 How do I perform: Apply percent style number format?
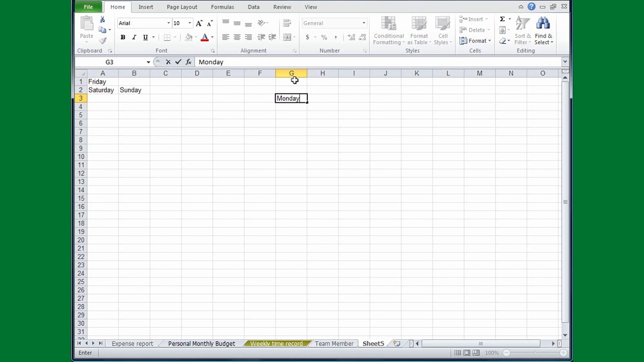tap(324, 37)
